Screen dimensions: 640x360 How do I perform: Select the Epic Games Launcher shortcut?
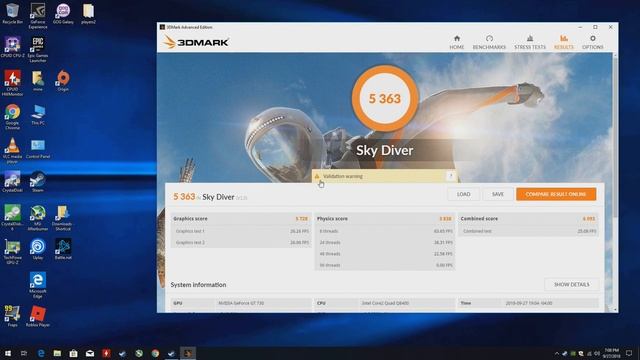click(38, 49)
